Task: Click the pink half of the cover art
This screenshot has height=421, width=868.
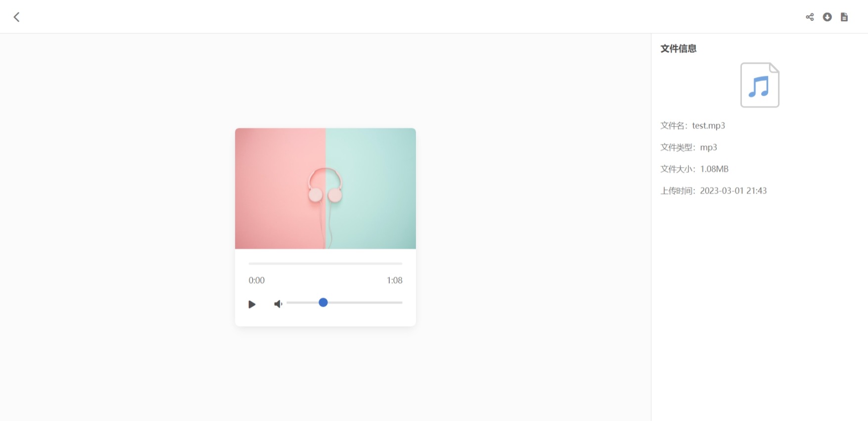Action: (x=280, y=188)
